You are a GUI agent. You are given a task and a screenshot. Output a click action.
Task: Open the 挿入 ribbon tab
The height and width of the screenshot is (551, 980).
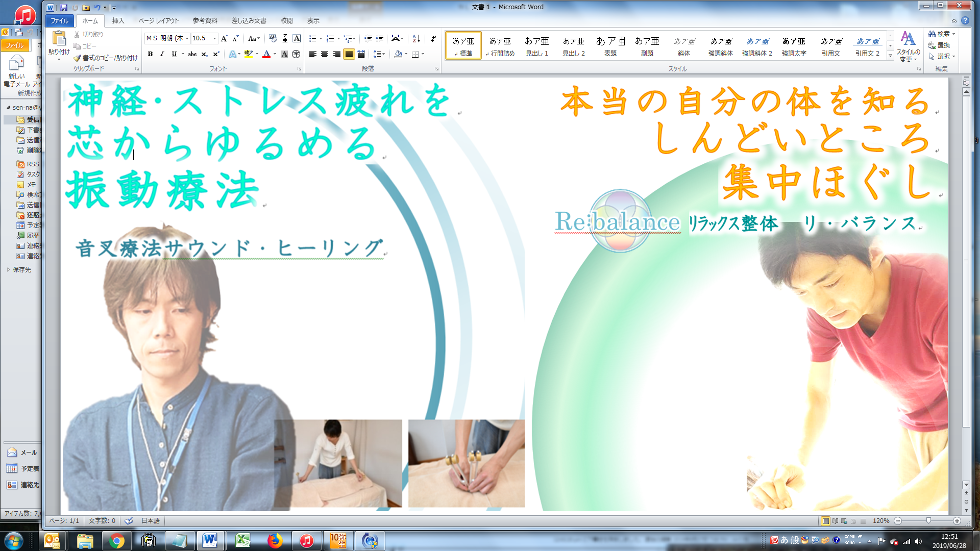coord(118,21)
